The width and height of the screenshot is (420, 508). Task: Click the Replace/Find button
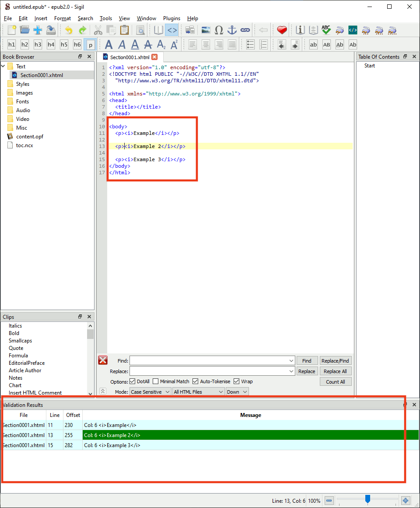point(335,360)
